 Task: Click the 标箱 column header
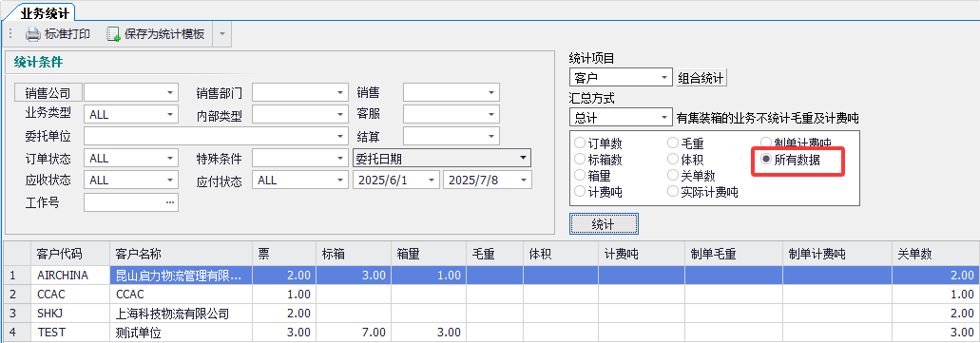point(354,255)
